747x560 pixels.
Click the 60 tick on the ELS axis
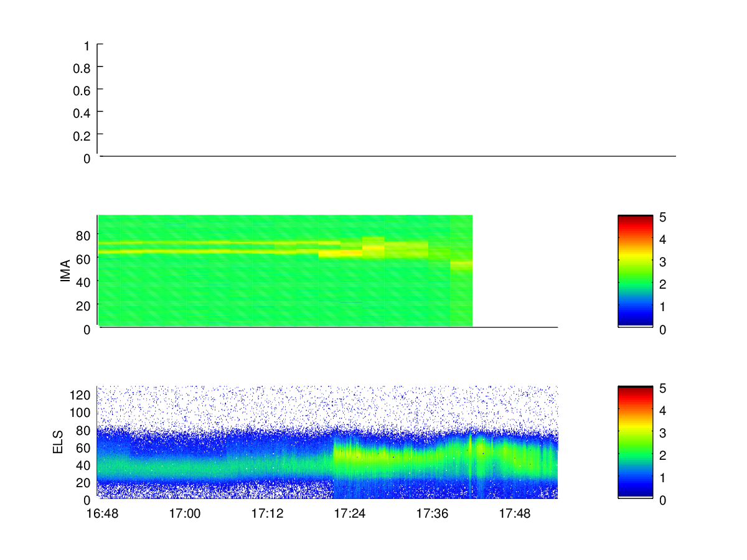point(83,447)
